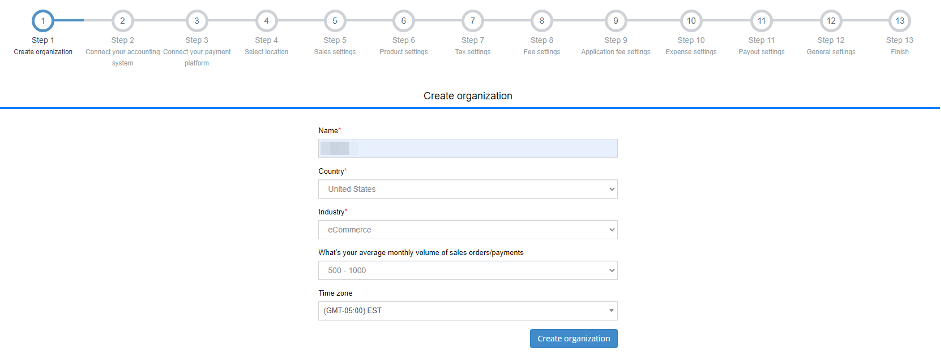Viewport: 941px width, 360px height.
Task: Click the 'General settings' step label
Action: [x=831, y=52]
